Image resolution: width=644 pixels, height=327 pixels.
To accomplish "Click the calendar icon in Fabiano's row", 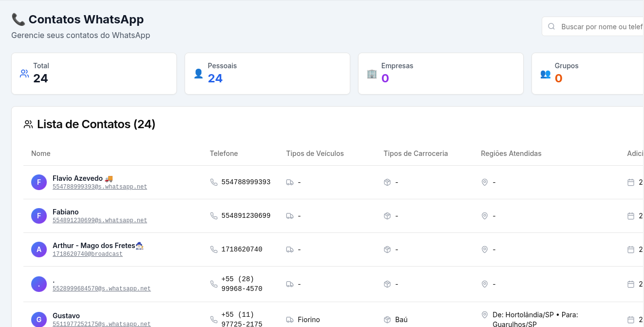I will [631, 216].
